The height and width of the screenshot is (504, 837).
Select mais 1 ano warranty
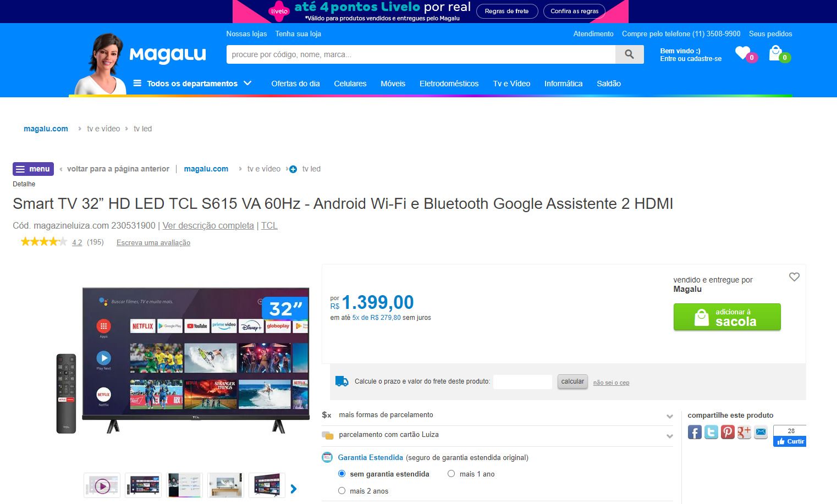[x=451, y=474]
